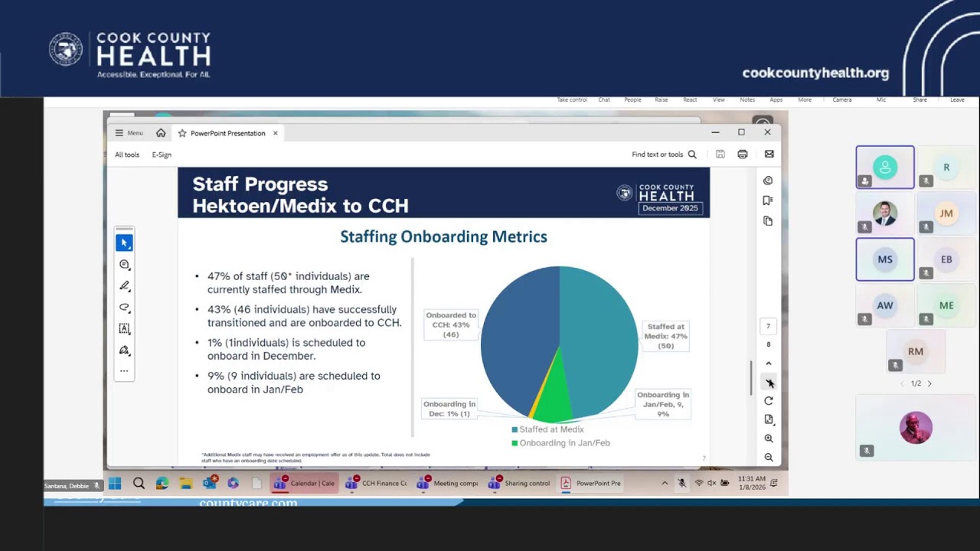Star the PowerPoint Presentation document
The image size is (980, 551).
tap(182, 133)
